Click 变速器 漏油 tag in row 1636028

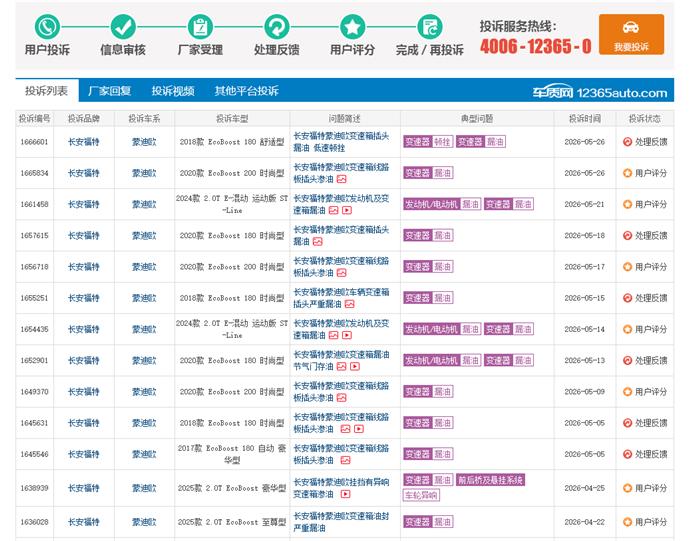[x=428, y=522]
